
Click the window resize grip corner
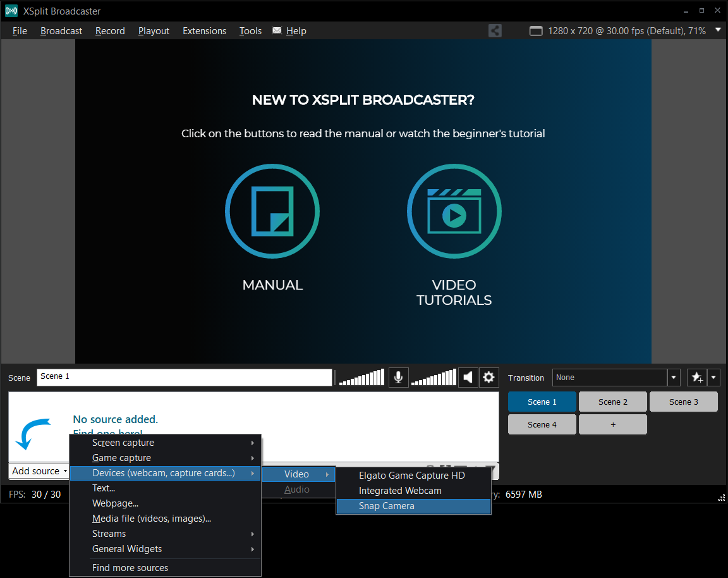tap(722, 497)
